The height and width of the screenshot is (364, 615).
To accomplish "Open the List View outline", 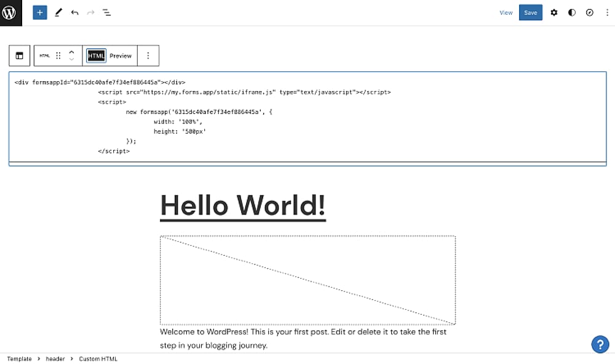I will point(106,12).
